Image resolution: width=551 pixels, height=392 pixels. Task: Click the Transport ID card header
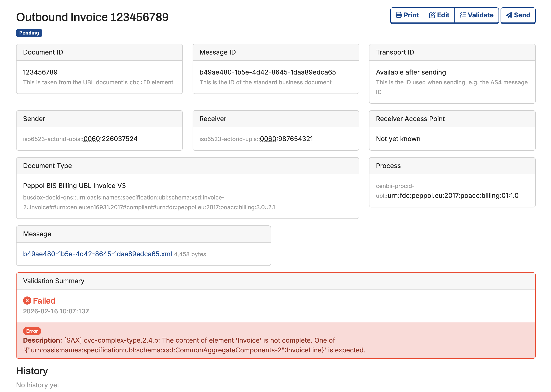pyautogui.click(x=452, y=52)
